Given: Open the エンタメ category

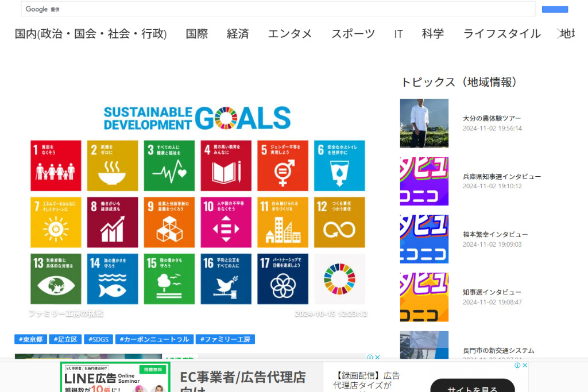Looking at the screenshot, I should click(x=290, y=34).
